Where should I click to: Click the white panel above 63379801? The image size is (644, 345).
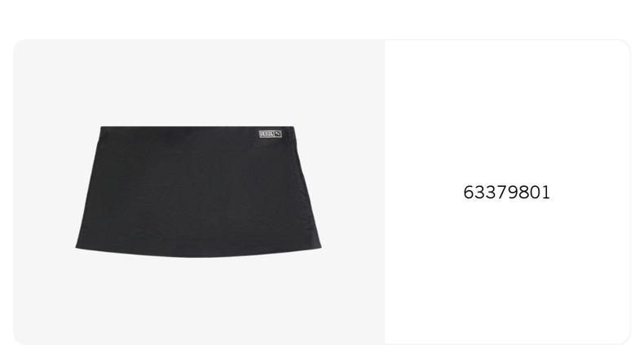point(507,112)
